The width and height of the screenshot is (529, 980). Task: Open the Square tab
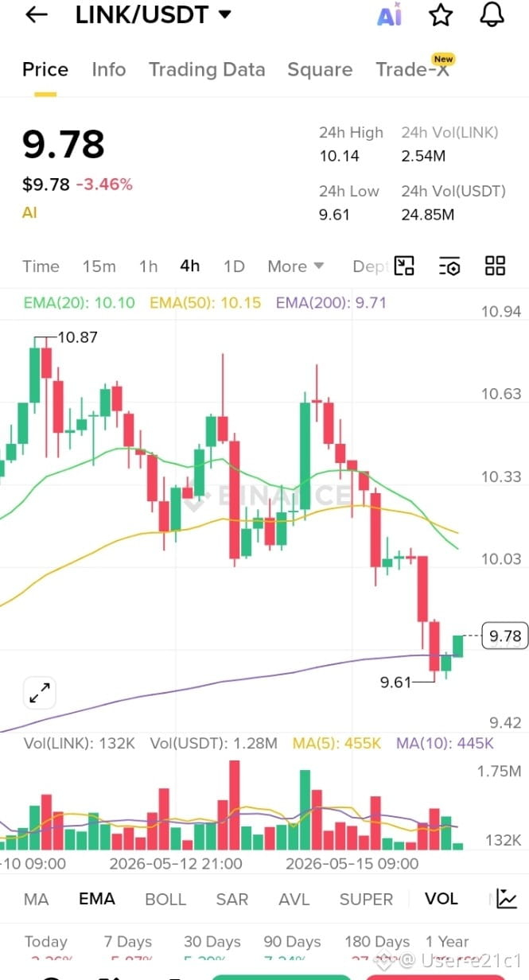pos(320,70)
